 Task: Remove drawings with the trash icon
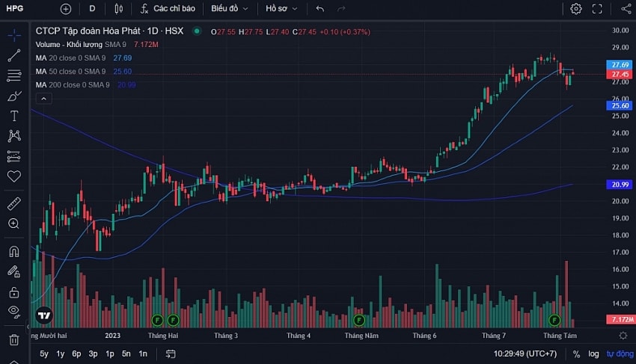point(14,339)
